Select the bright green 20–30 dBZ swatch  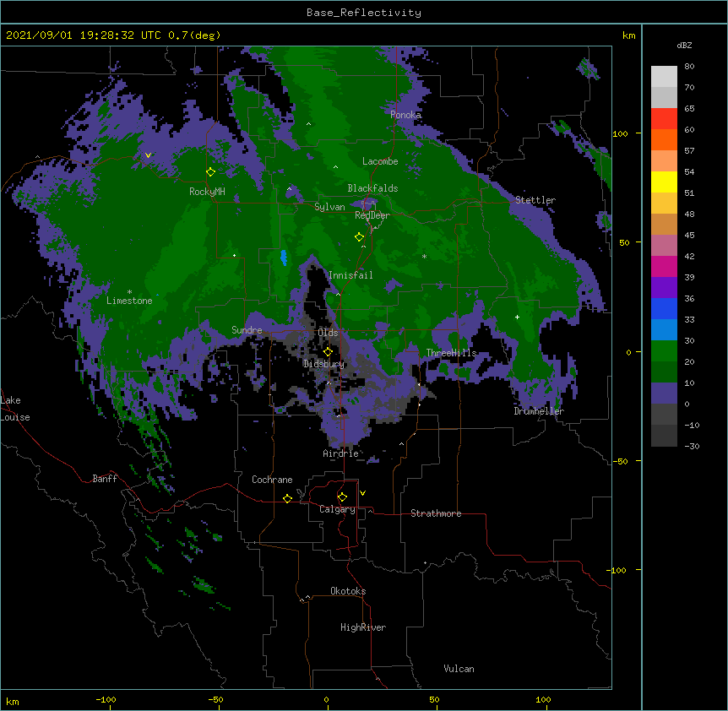664,351
